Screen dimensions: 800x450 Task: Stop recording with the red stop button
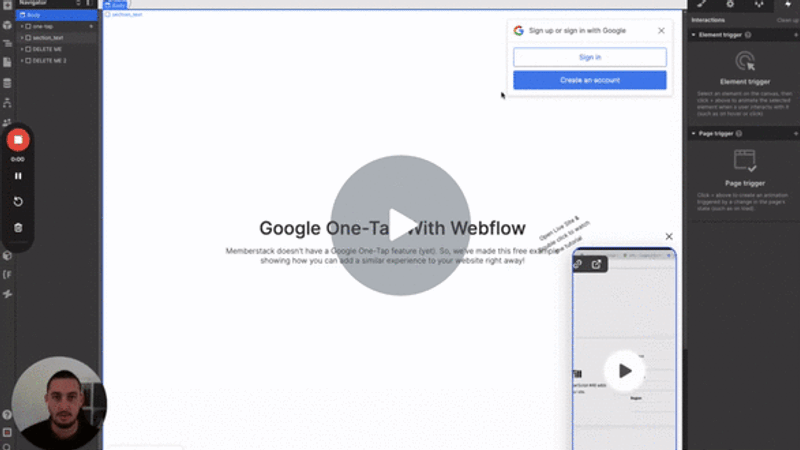[18, 140]
